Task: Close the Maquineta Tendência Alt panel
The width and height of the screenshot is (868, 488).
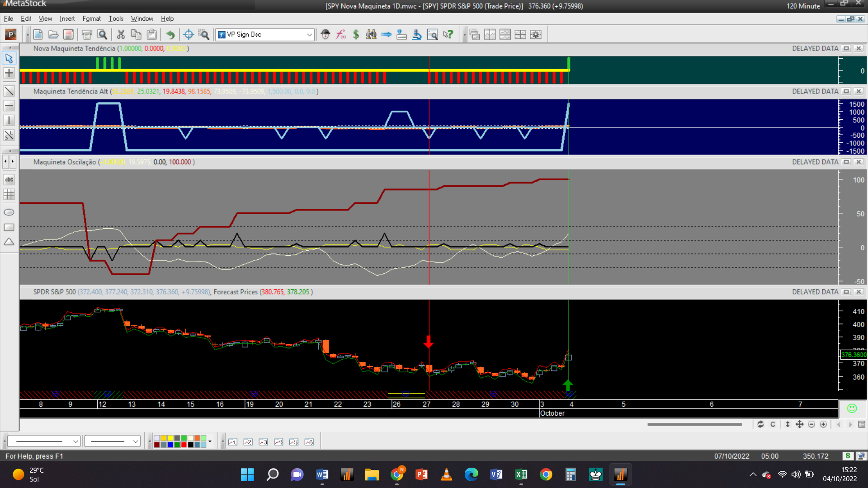Action: [x=859, y=91]
